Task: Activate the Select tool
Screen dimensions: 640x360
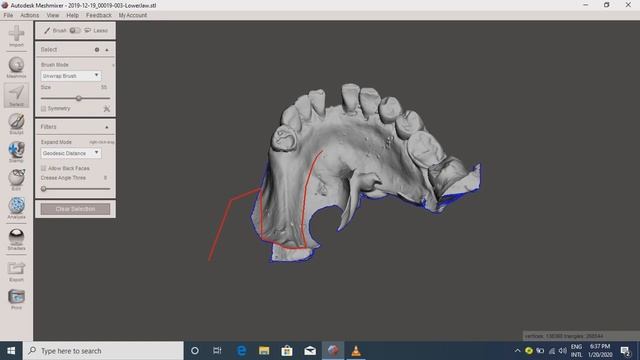Action: click(16, 96)
